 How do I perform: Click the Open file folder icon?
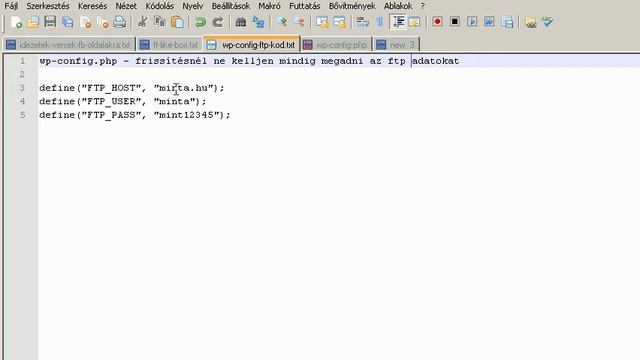click(33, 22)
